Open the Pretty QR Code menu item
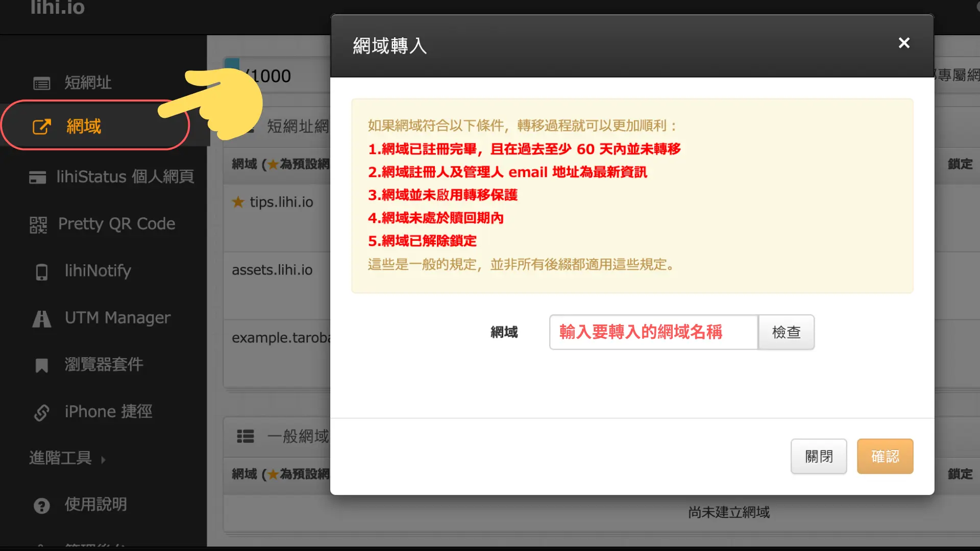This screenshot has height=551, width=980. point(116,224)
